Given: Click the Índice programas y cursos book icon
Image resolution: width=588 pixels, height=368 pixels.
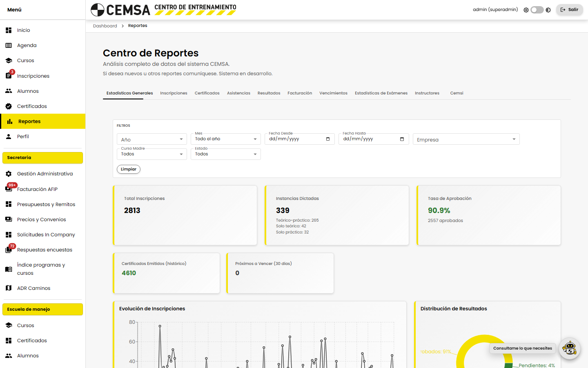Looking at the screenshot, I should click(9, 269).
